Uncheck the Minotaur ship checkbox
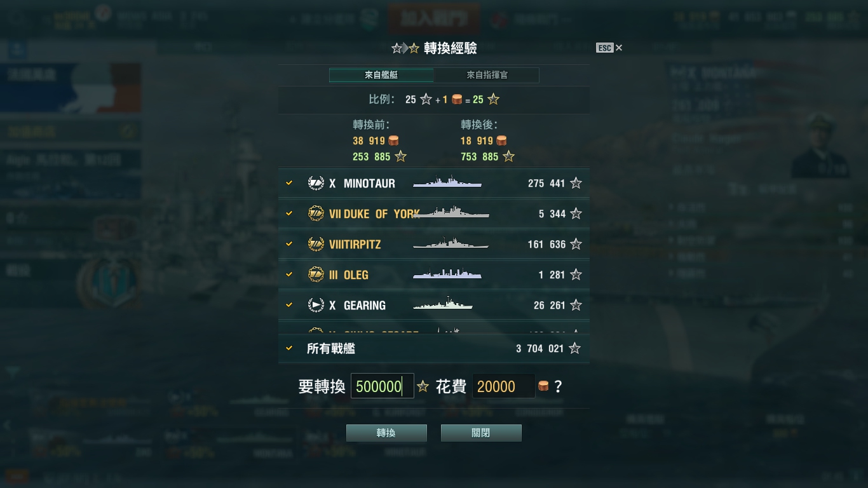 click(x=289, y=183)
